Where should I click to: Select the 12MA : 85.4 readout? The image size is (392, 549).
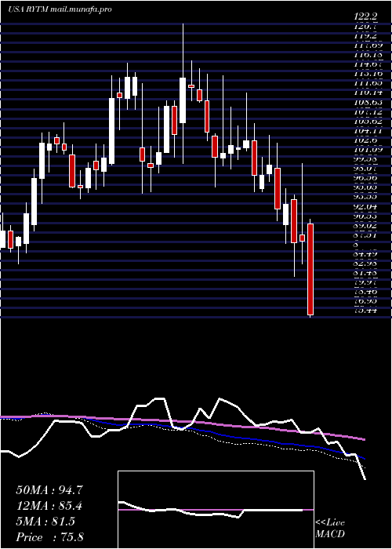click(49, 506)
